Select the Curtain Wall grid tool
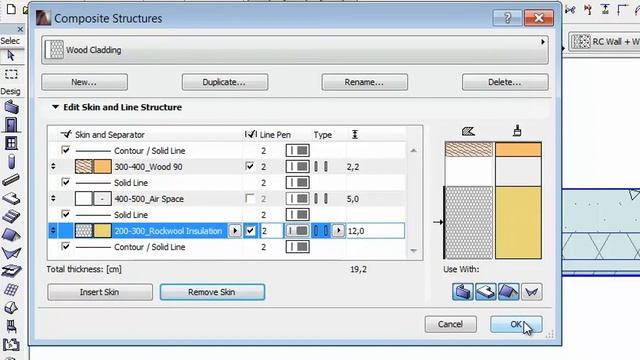Image resolution: width=640 pixels, height=360 pixels. 11,289
